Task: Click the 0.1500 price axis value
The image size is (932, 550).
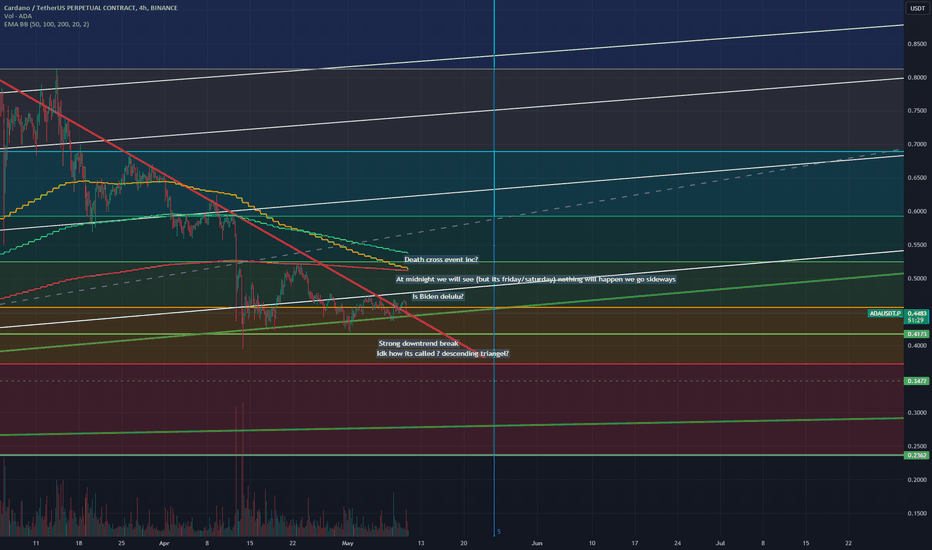Action: 917,514
